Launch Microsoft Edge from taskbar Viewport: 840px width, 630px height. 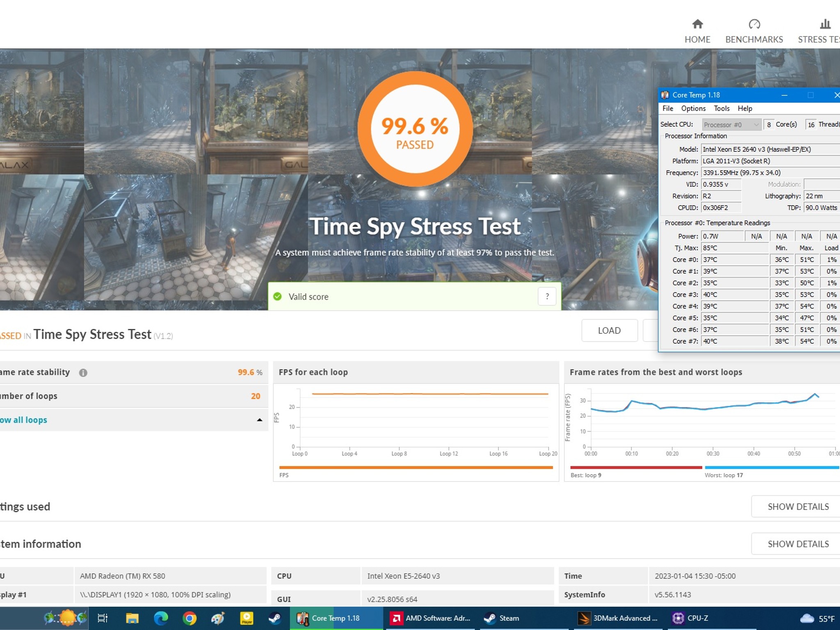pyautogui.click(x=161, y=618)
